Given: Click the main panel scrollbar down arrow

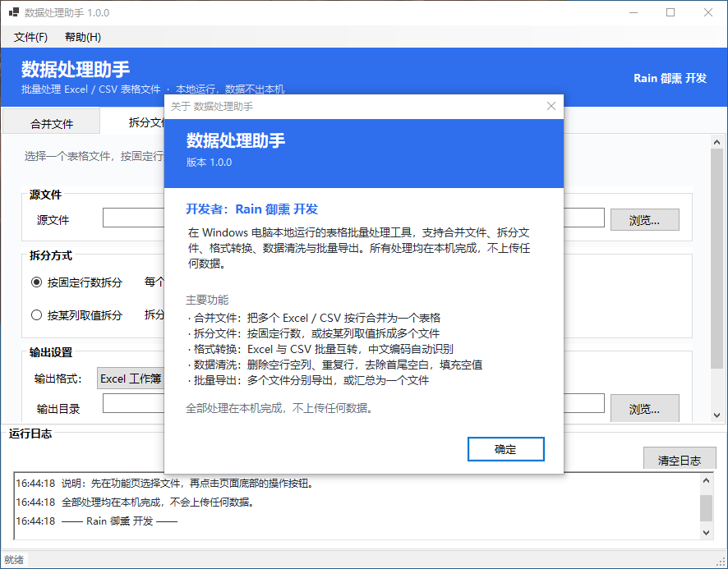Looking at the screenshot, I should pyautogui.click(x=716, y=415).
